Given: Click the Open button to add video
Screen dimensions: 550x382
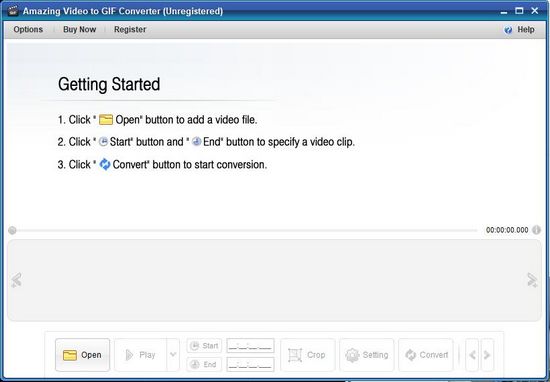Looking at the screenshot, I should (x=82, y=355).
